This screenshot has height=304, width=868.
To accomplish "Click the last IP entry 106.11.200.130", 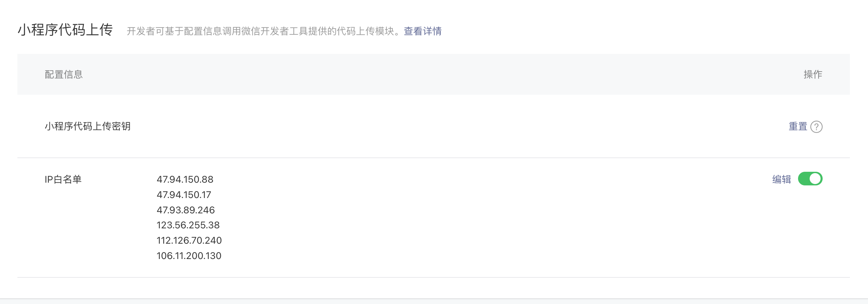I will (189, 256).
